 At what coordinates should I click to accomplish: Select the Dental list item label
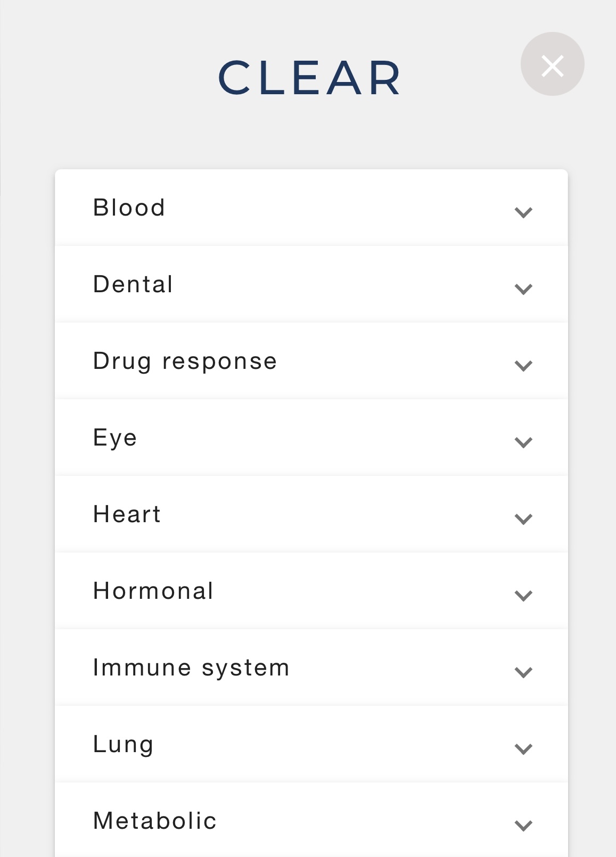(133, 284)
